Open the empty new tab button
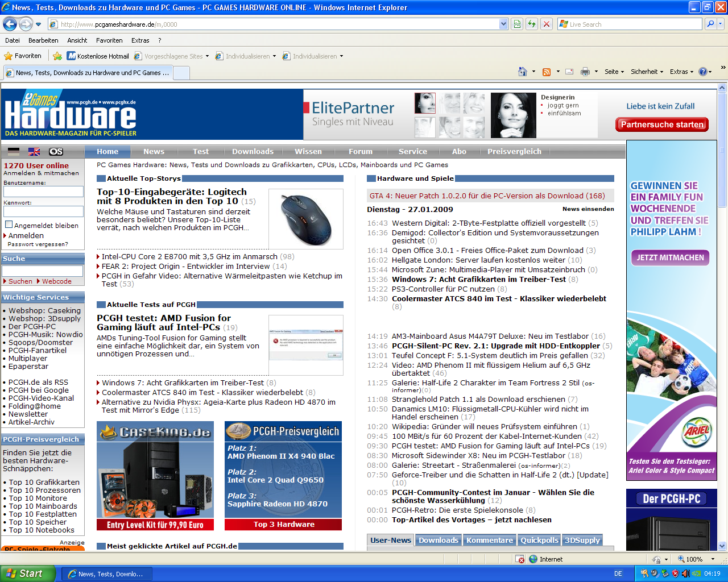 (181, 73)
